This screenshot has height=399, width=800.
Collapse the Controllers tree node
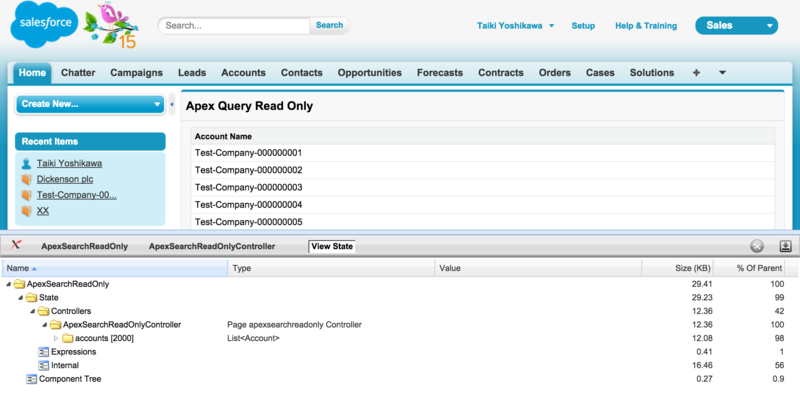click(x=33, y=311)
